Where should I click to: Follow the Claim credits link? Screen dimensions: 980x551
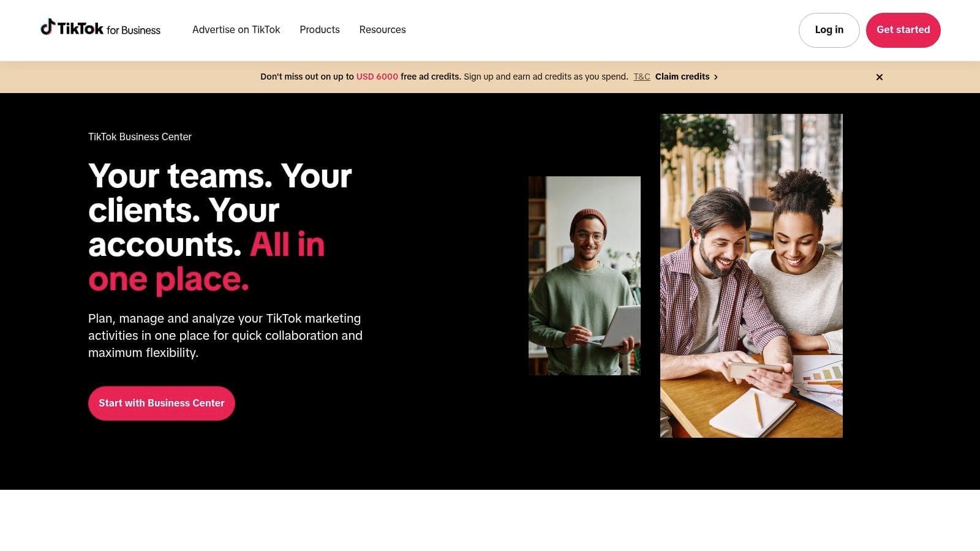coord(682,77)
